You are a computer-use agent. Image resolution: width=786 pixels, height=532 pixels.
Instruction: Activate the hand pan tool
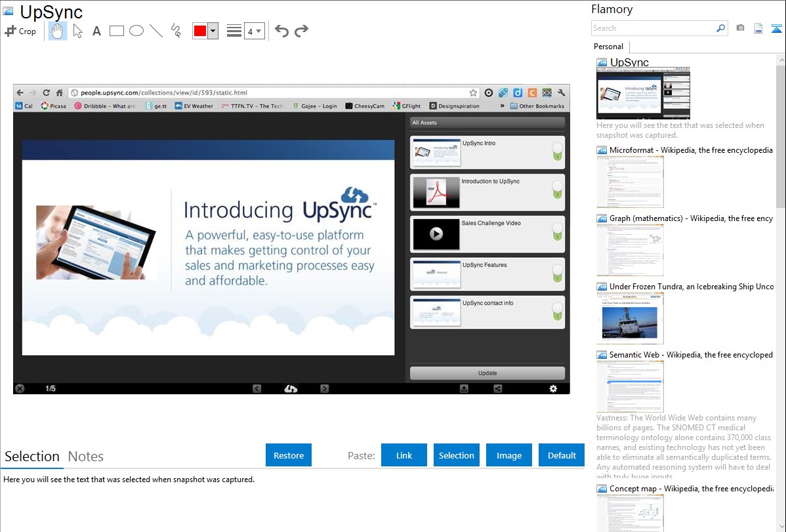(58, 31)
